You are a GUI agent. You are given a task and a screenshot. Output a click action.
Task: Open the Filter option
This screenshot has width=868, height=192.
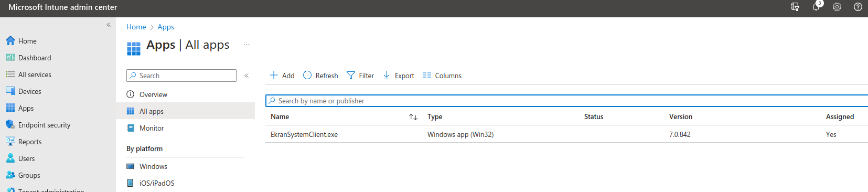coord(360,76)
